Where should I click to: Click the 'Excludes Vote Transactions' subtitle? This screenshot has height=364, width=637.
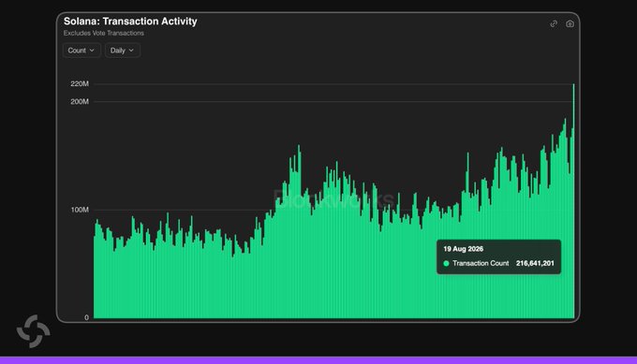pyautogui.click(x=104, y=34)
